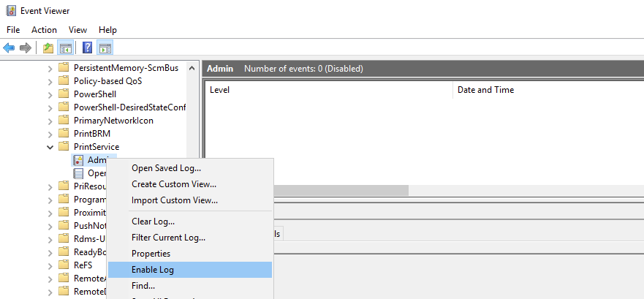Expand the Policy-based QoS node
644x299 pixels.
tap(50, 81)
